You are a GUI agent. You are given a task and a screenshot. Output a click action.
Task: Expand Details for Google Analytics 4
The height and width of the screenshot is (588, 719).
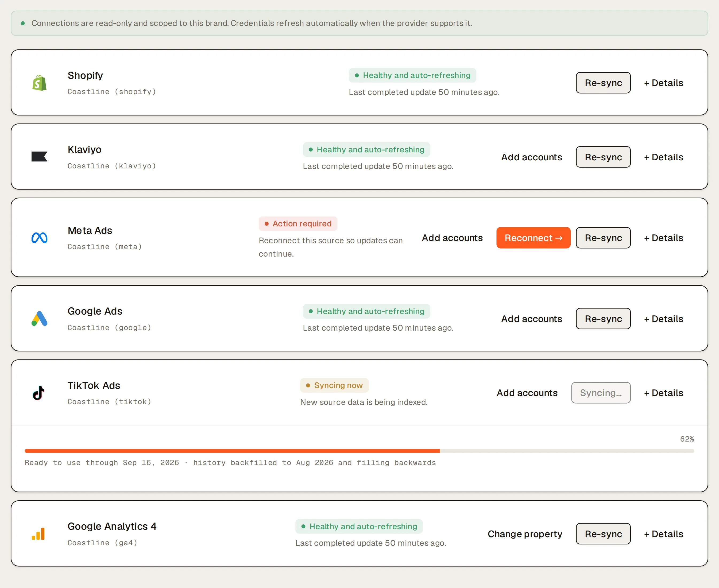click(663, 534)
